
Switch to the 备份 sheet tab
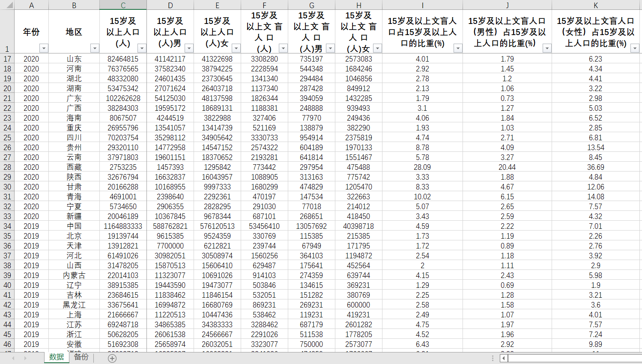click(x=81, y=357)
